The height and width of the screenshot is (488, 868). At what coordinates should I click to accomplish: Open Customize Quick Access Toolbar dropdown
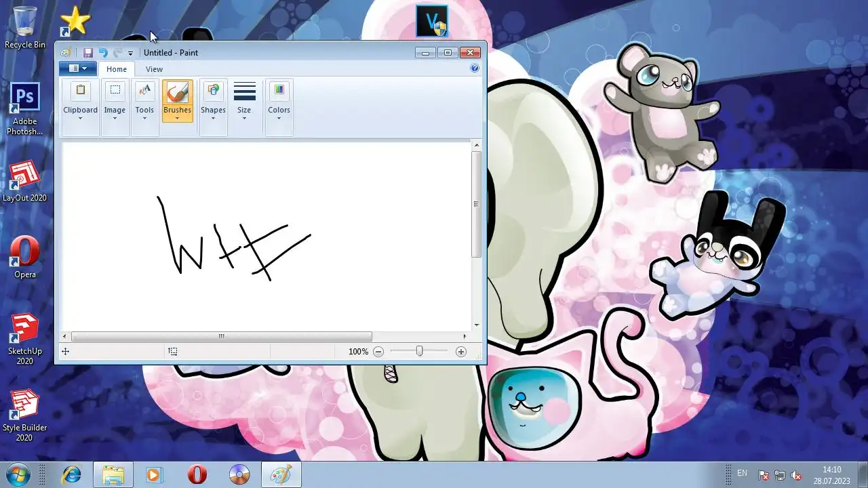130,54
